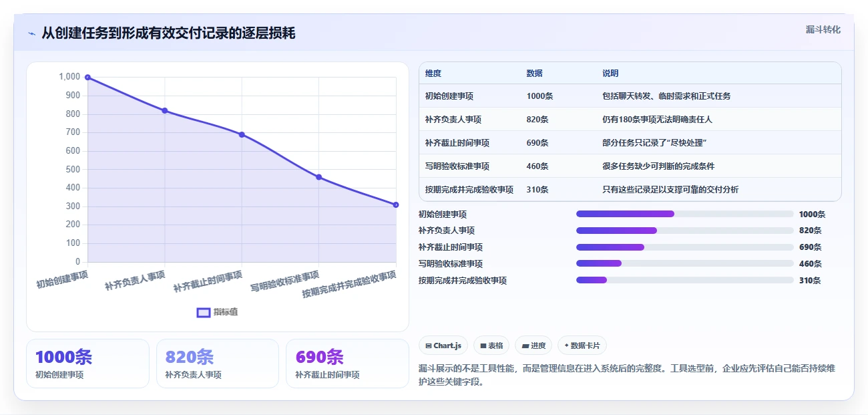Viewport: 868px width, 415px height.
Task: Click the headline 从创建任务到形成有效交付记录的逐层损耗
Action: coord(168,33)
